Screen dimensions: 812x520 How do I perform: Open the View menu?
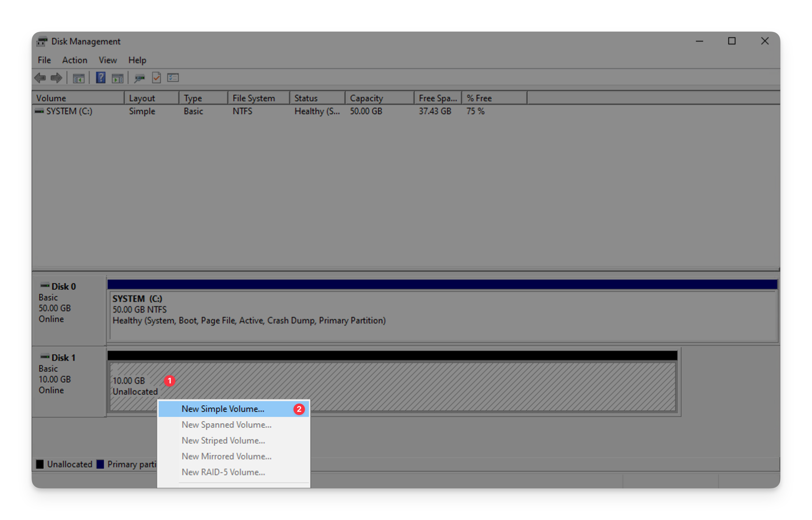pyautogui.click(x=107, y=60)
